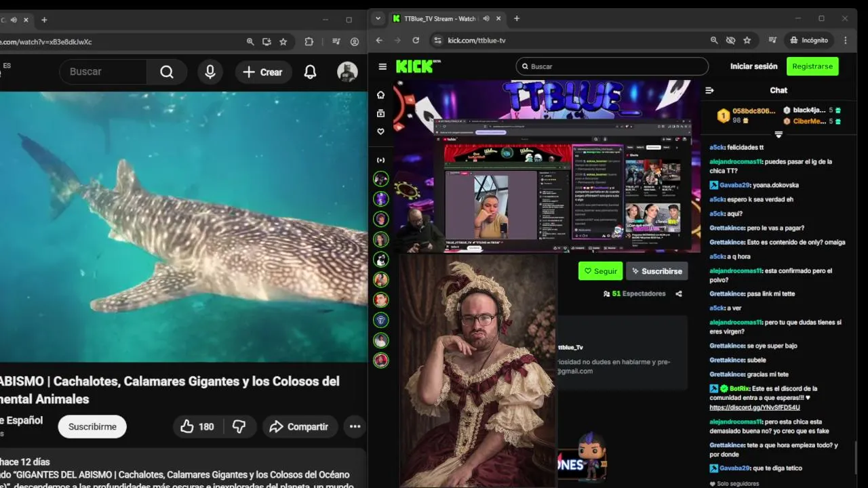The image size is (868, 488).
Task: Click the 51 Espectadores viewer count
Action: [x=634, y=293]
